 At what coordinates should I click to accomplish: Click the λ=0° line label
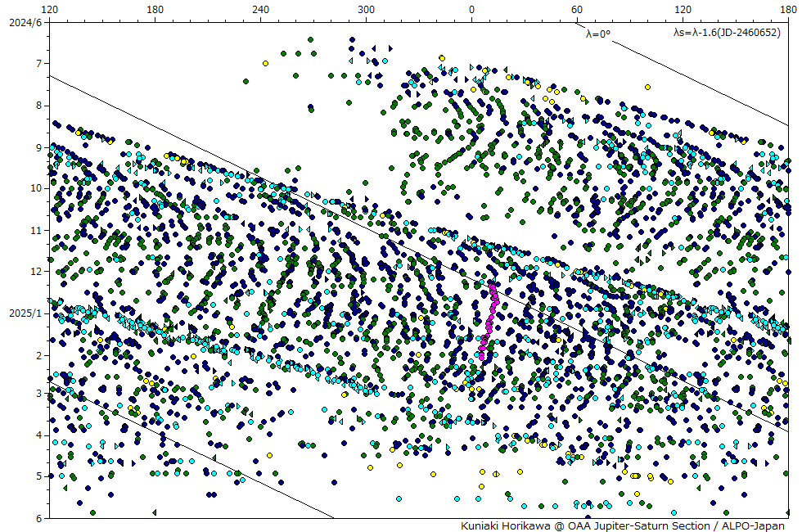click(x=598, y=34)
